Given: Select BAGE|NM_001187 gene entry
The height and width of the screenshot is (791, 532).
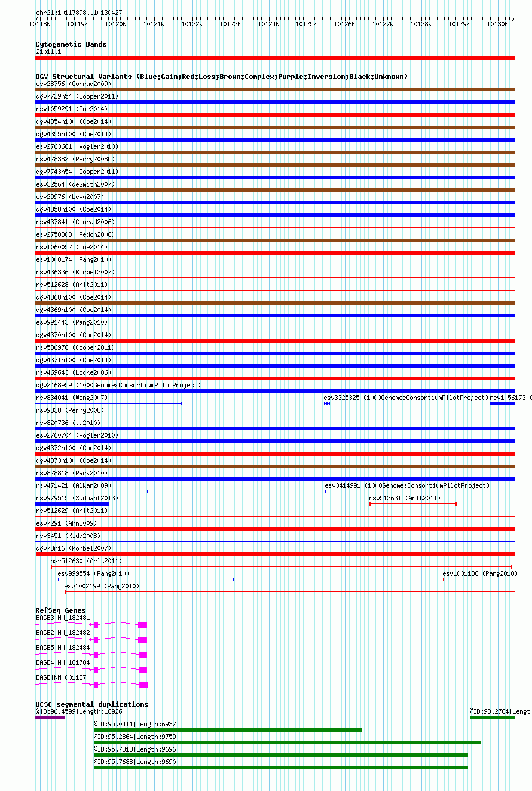Looking at the screenshot, I should point(61,677).
